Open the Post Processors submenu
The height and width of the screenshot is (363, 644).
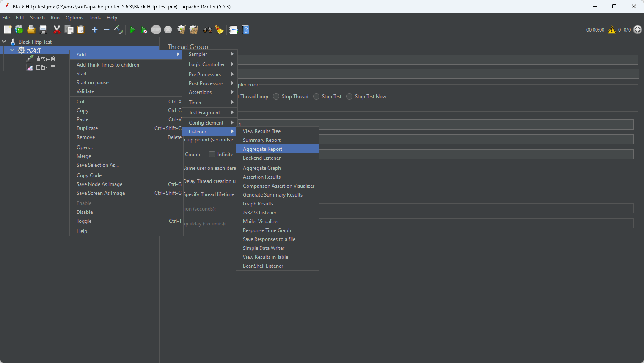(209, 83)
